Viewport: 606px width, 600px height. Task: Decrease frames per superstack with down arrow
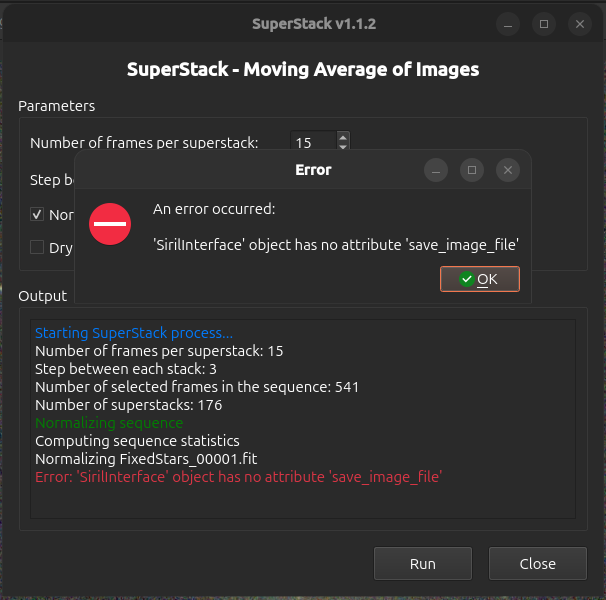pos(344,148)
